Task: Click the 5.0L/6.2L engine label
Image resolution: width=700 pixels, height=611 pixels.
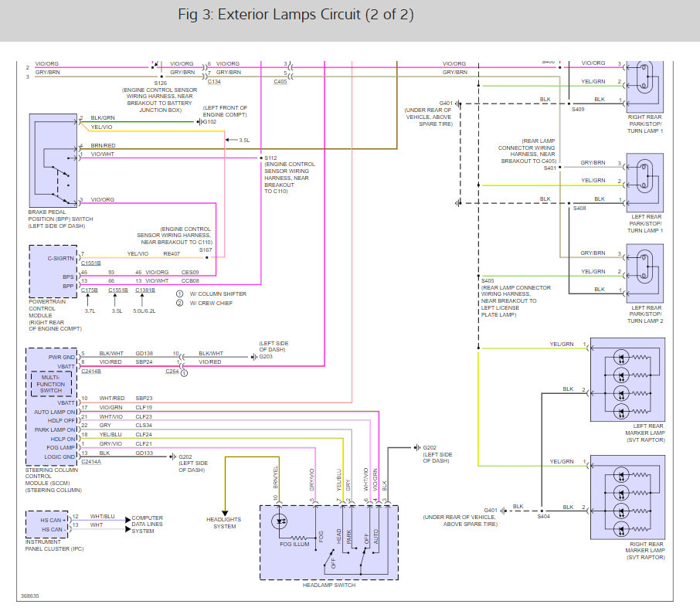Action: (144, 311)
